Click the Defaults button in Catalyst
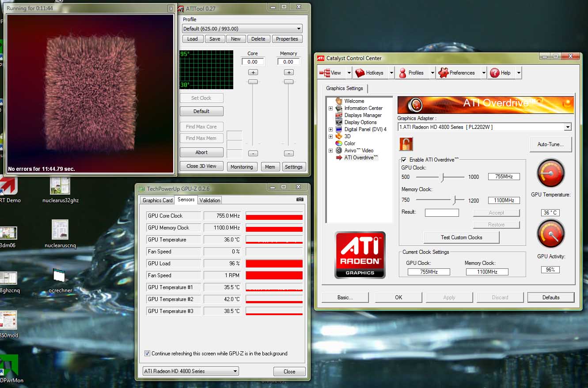Viewport: 588px width, 388px height. click(x=551, y=298)
